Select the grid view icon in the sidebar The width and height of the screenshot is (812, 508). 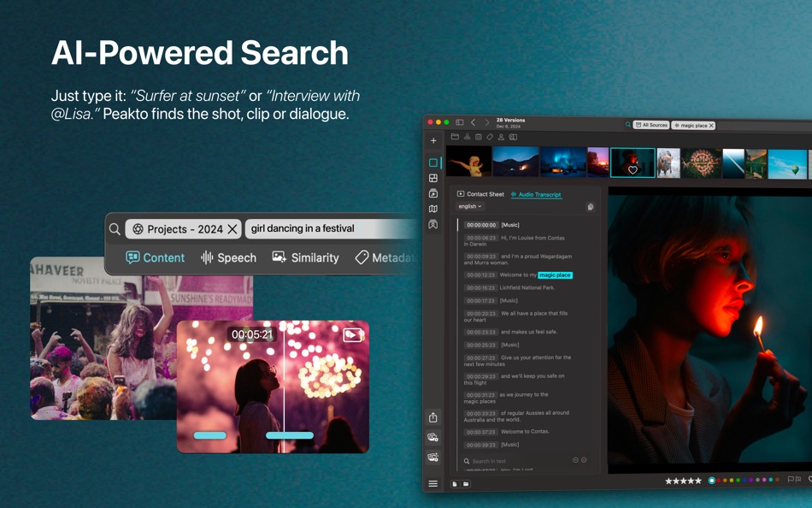tap(433, 178)
